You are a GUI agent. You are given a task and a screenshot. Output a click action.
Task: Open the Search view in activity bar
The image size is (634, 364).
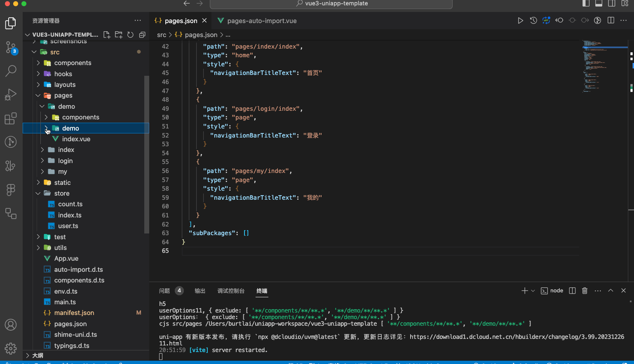[x=11, y=70]
